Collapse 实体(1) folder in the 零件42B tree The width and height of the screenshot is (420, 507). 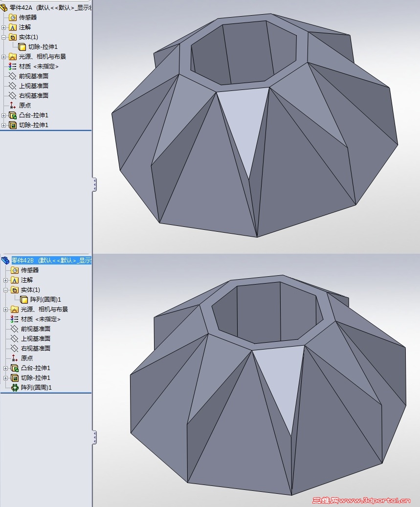(5, 290)
